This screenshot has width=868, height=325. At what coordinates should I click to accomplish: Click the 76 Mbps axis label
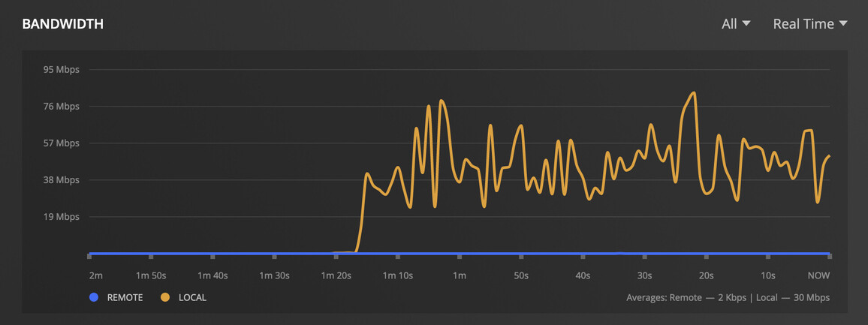pos(61,107)
